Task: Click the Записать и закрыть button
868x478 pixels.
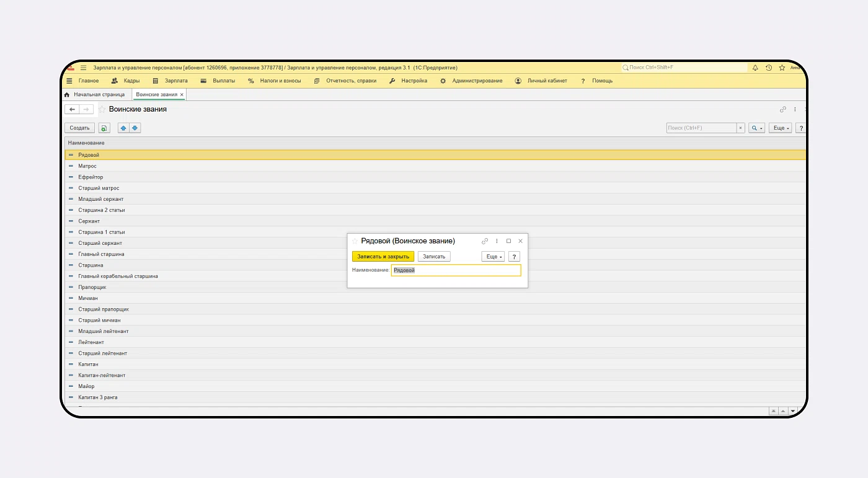Action: point(383,257)
